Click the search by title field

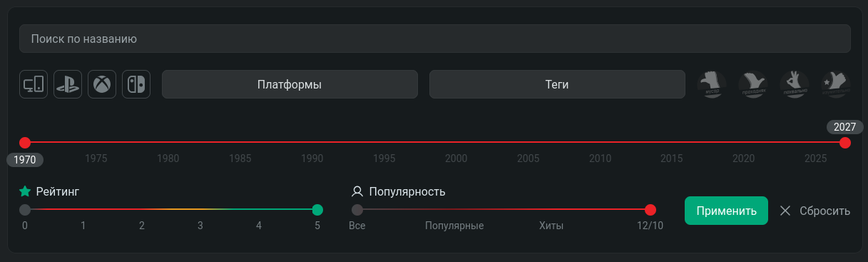click(435, 39)
